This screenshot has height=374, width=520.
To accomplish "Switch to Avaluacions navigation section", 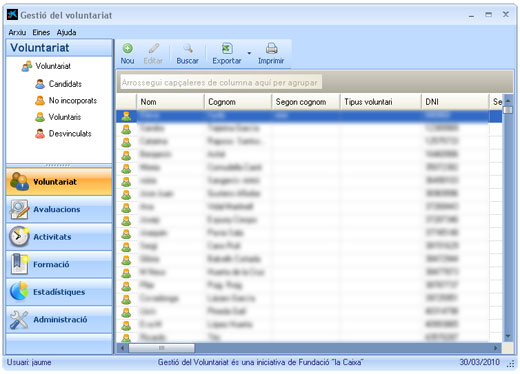I will click(x=59, y=210).
